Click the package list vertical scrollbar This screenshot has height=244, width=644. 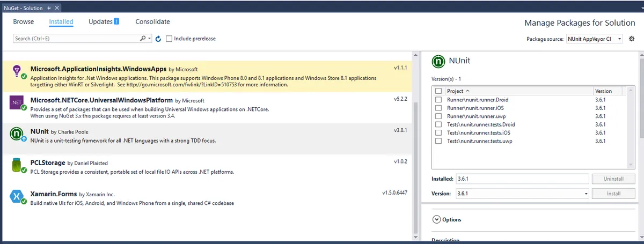pos(416,145)
